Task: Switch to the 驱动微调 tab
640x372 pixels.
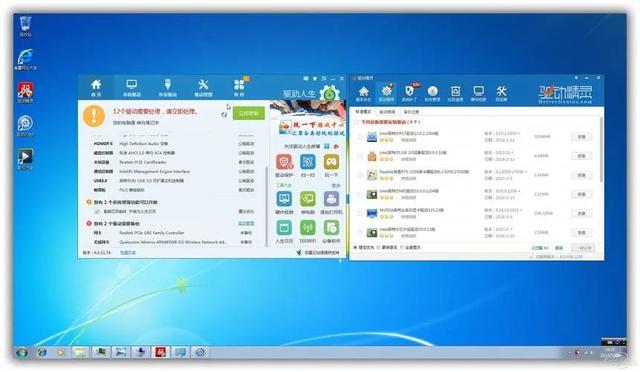Action: point(387,111)
